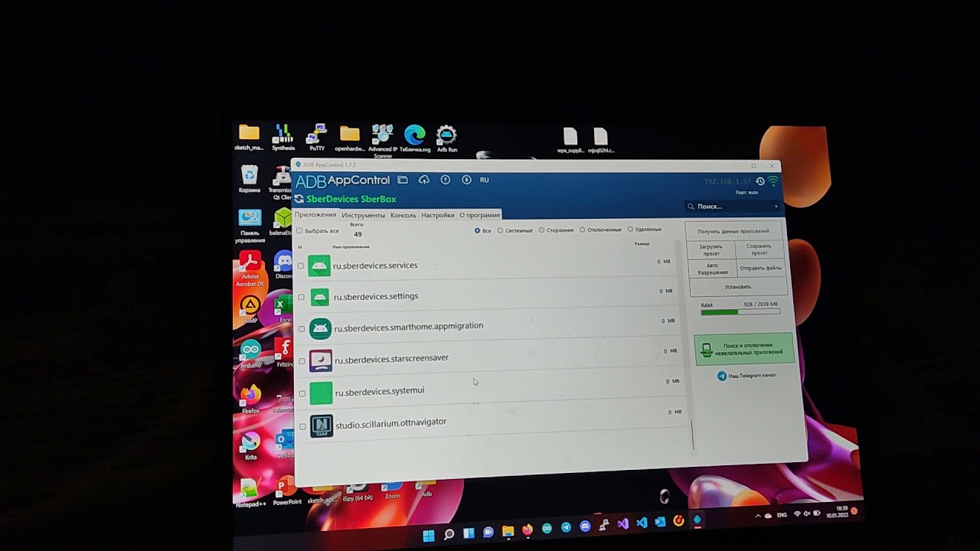Open the Приложения tab
Viewport: 980px width, 551px height.
click(x=315, y=215)
